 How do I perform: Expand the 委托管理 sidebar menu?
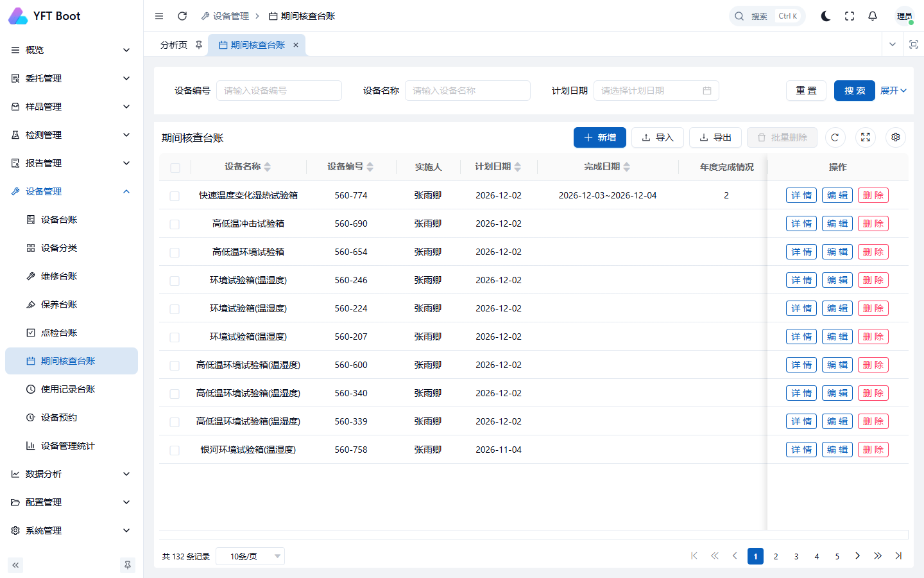point(71,78)
